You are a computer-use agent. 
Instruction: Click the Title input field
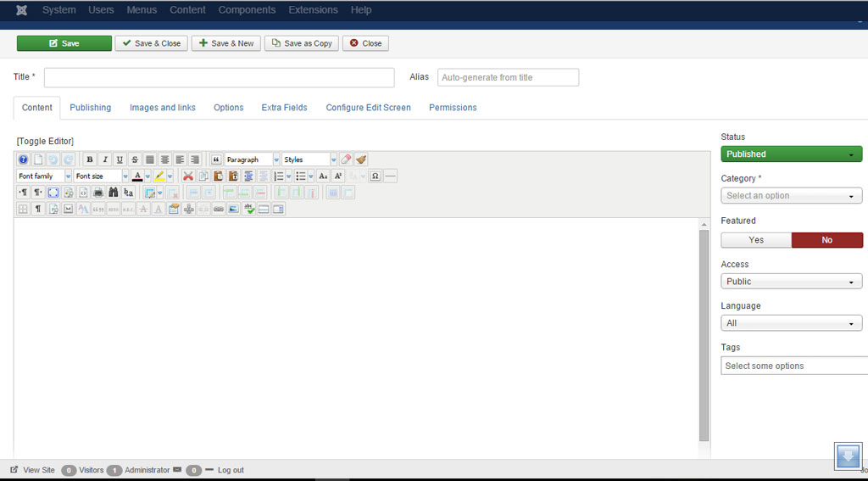(220, 77)
